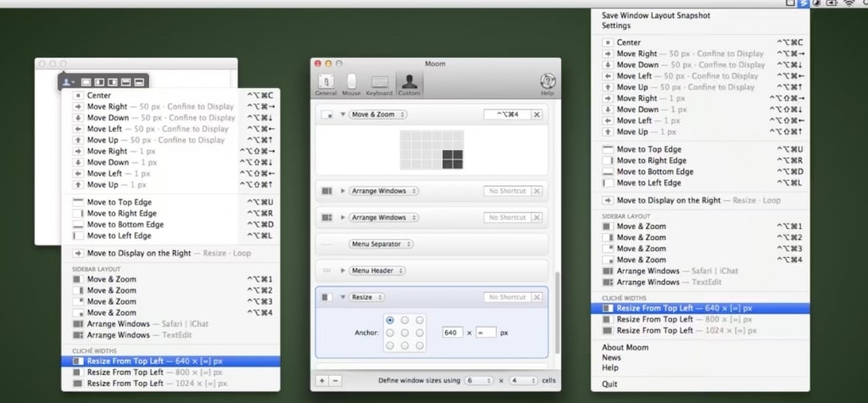Open the Keyboard preferences pane
The width and height of the screenshot is (868, 403).
point(379,85)
